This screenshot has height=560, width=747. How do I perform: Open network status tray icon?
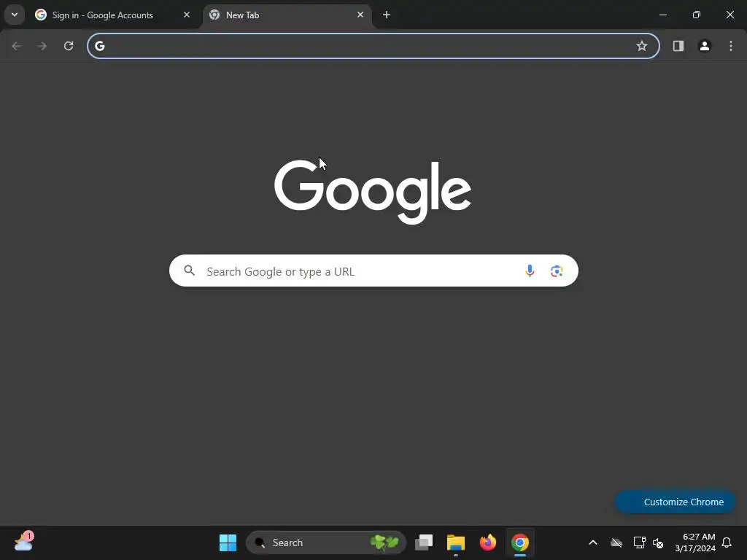click(639, 542)
